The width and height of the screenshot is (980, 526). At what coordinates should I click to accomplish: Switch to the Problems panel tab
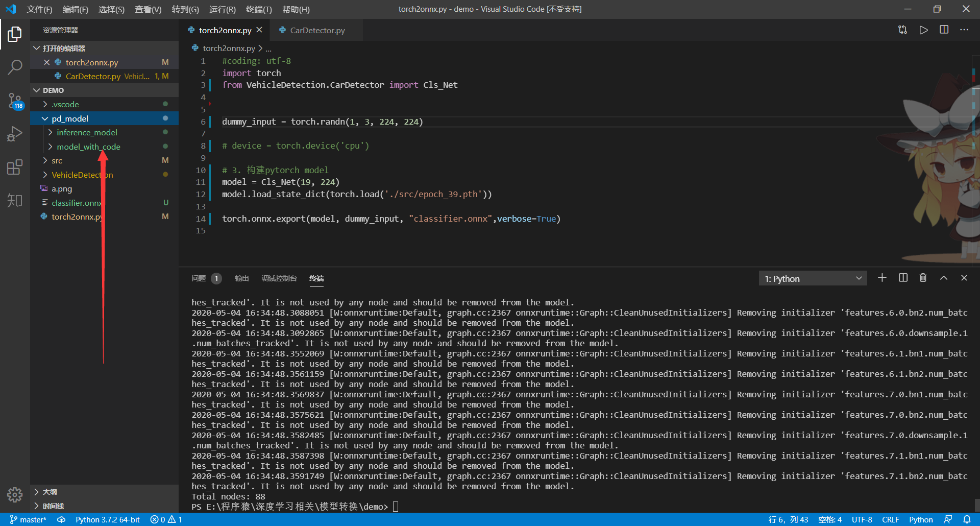point(206,278)
